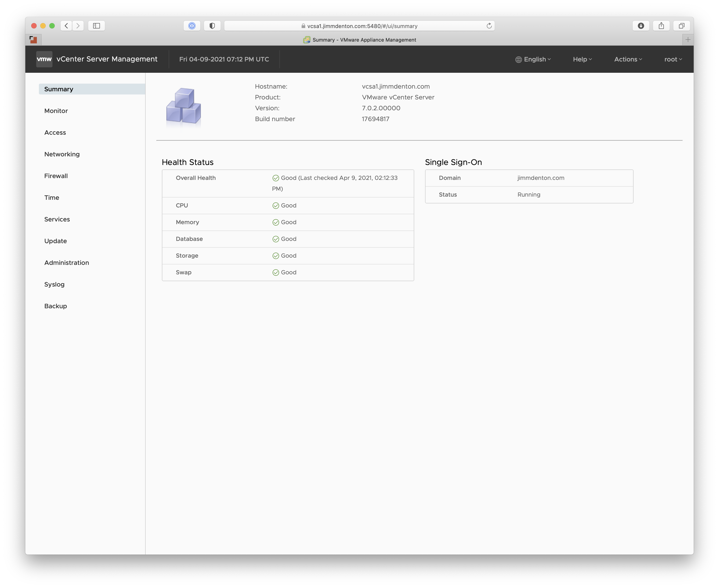Viewport: 719px width, 588px height.
Task: Click hostname value vcsa1.jimmdenton.com
Action: (x=395, y=86)
